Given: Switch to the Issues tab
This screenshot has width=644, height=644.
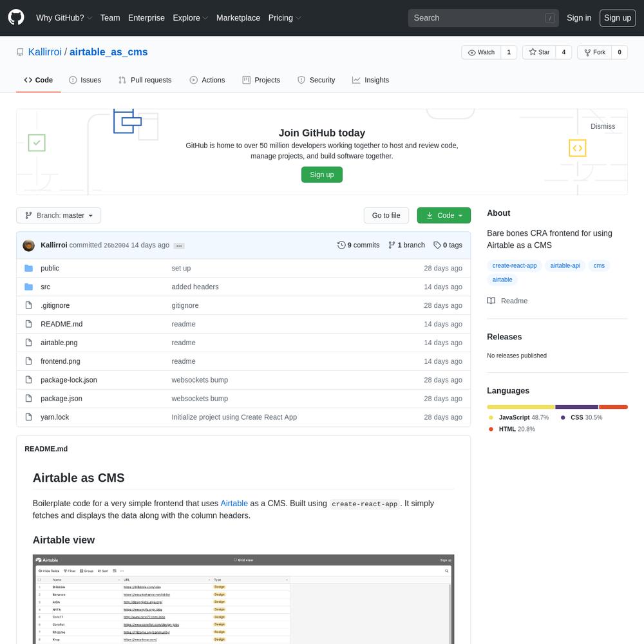Looking at the screenshot, I should (x=85, y=80).
